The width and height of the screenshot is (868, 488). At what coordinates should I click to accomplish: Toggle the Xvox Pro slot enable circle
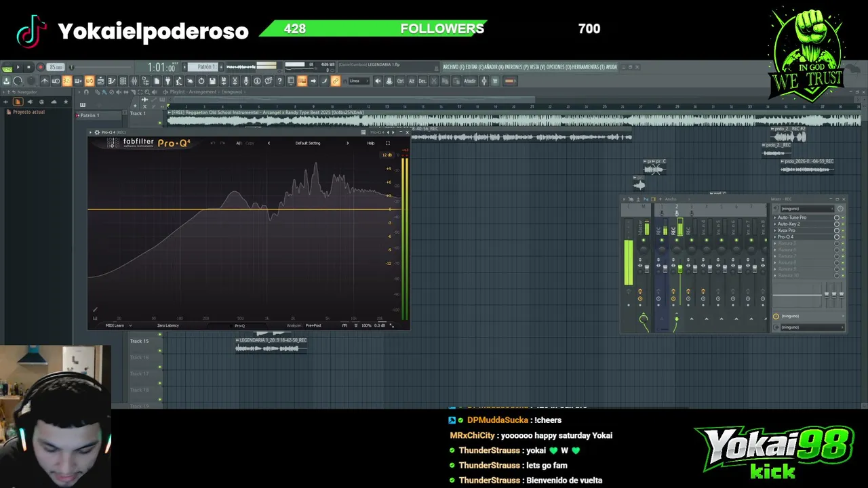[x=837, y=230]
